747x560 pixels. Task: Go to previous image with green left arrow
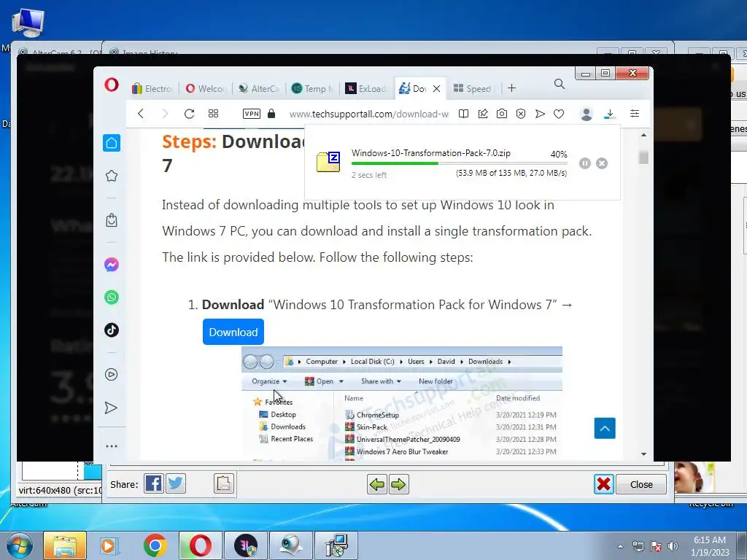click(x=377, y=485)
